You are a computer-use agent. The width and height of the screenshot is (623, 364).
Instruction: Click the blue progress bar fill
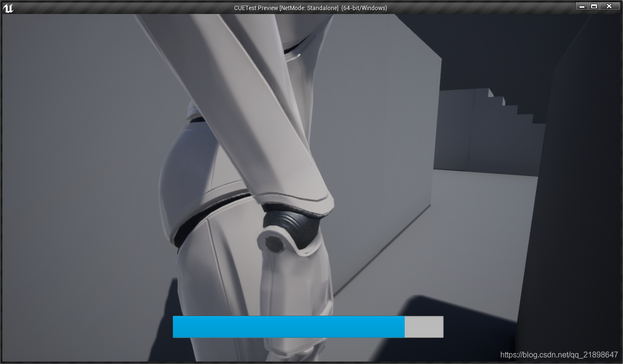pyautogui.click(x=288, y=327)
